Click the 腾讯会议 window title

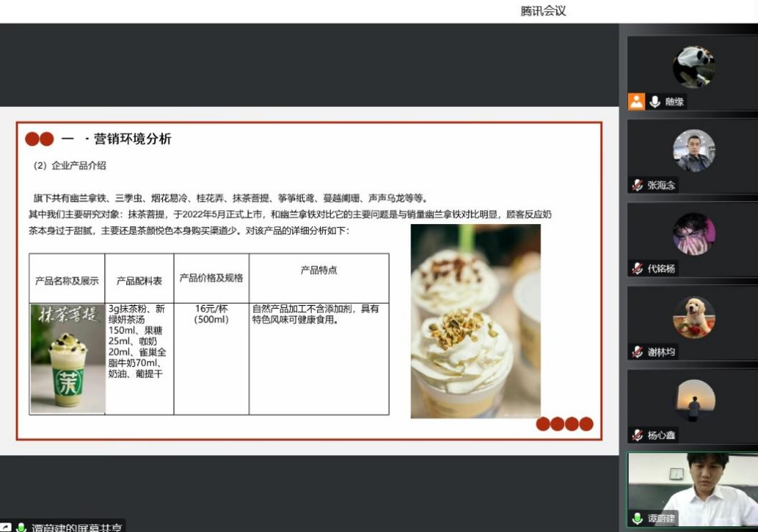[543, 11]
